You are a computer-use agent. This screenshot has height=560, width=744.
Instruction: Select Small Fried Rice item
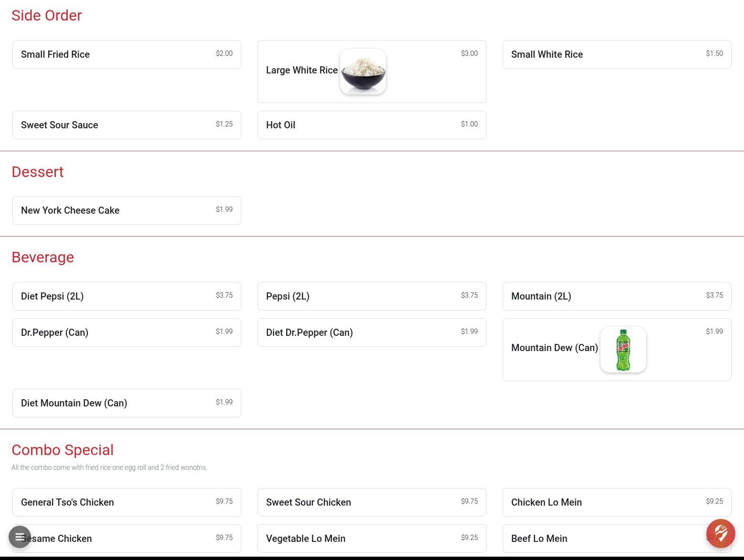point(127,54)
